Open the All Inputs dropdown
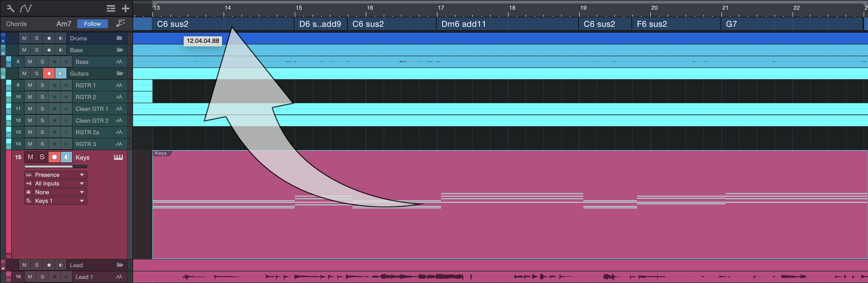868x283 pixels. click(x=56, y=183)
